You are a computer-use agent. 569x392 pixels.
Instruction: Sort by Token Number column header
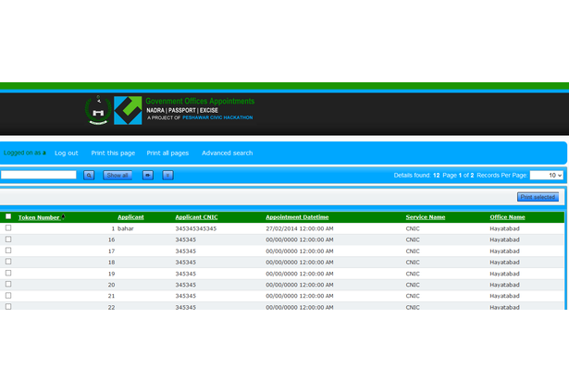coord(39,217)
